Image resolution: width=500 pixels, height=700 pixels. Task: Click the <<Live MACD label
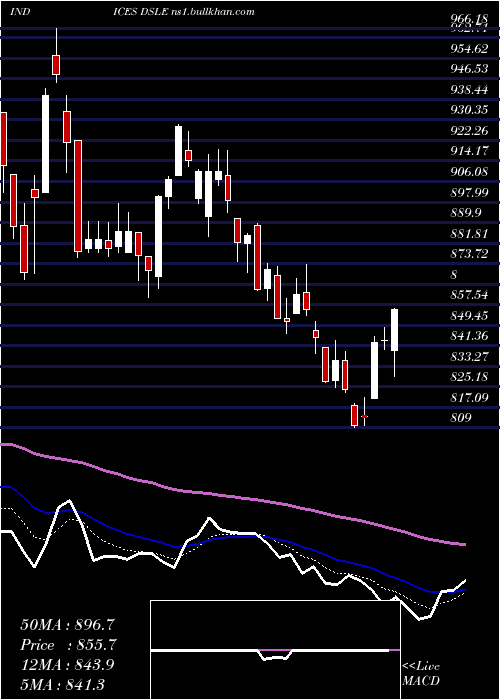tap(421, 673)
